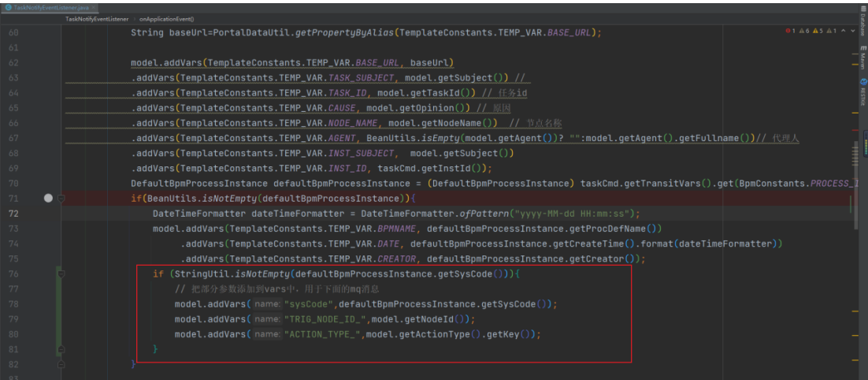
Task: Click TASK_SUBJECT constant on line 63
Action: tap(362, 77)
